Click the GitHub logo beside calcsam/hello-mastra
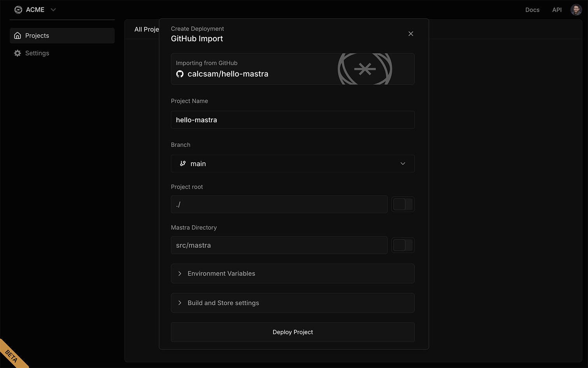Viewport: 588px width, 368px height. (180, 74)
